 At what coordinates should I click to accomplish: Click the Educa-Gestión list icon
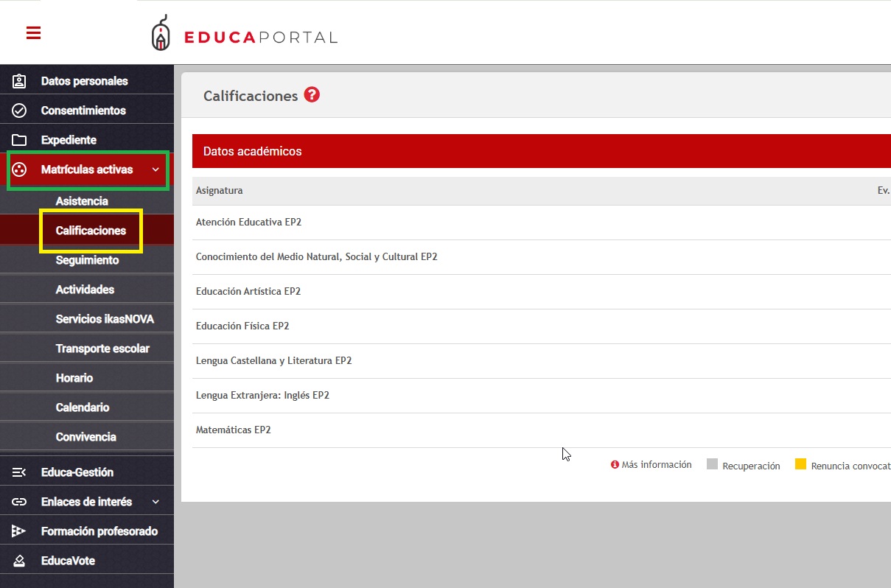coord(19,472)
